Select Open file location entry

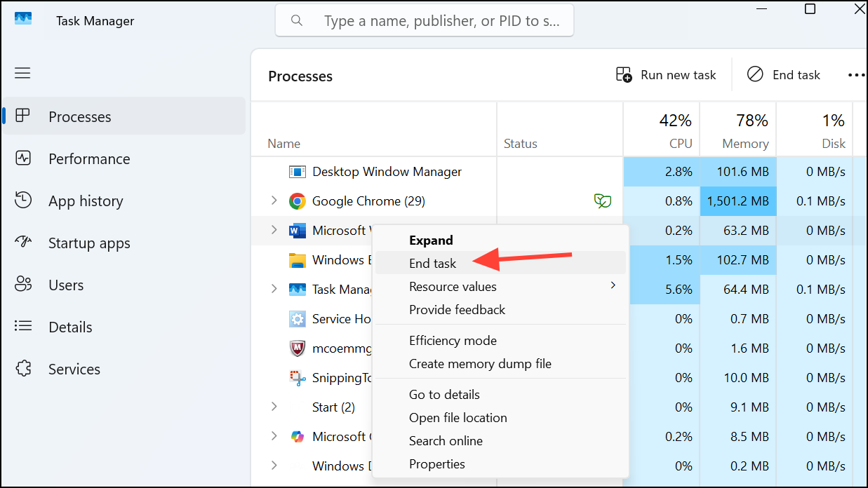pyautogui.click(x=500, y=418)
